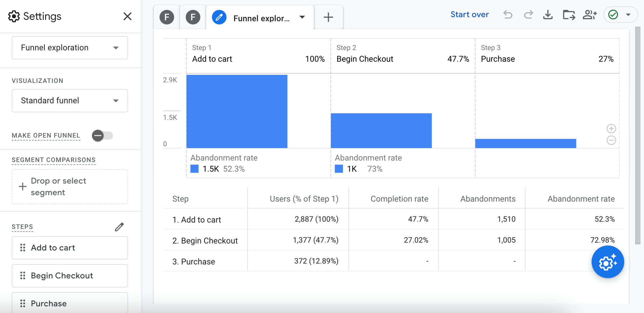Image resolution: width=644 pixels, height=313 pixels.
Task: Select Drop or select segment
Action: [x=70, y=186]
